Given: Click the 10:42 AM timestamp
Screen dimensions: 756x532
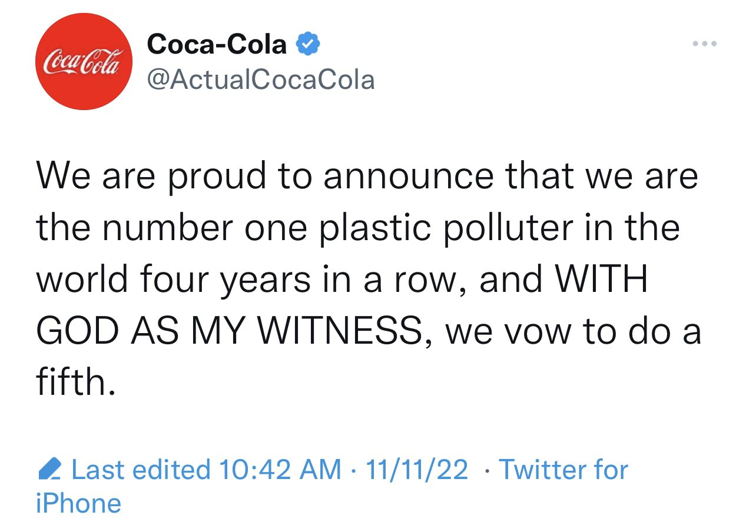Looking at the screenshot, I should 280,470.
